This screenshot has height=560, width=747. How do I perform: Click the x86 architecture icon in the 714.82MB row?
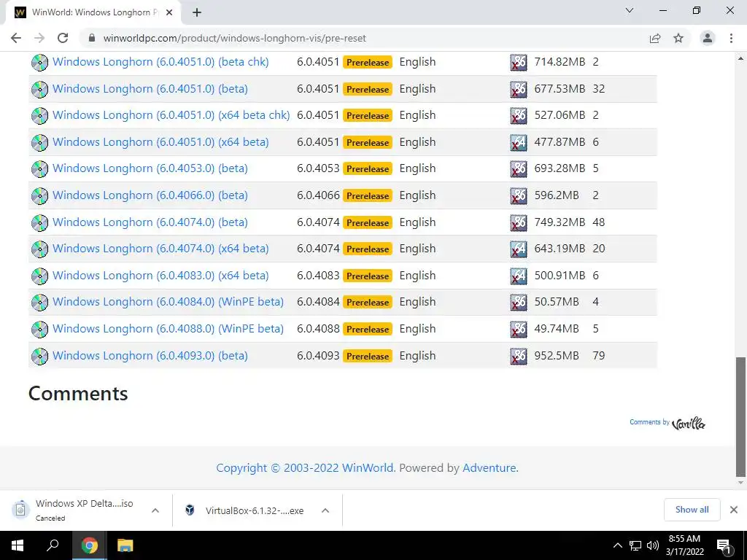click(x=519, y=63)
